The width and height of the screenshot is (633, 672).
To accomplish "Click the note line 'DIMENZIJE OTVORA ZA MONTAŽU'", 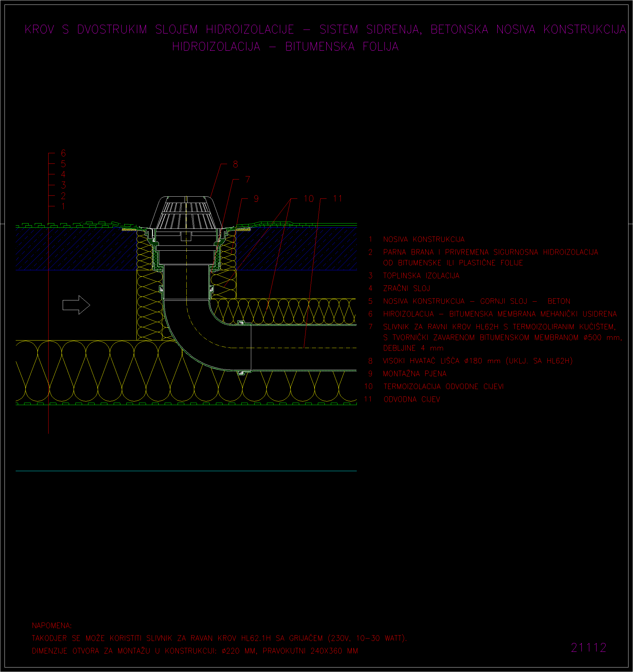I will [195, 651].
